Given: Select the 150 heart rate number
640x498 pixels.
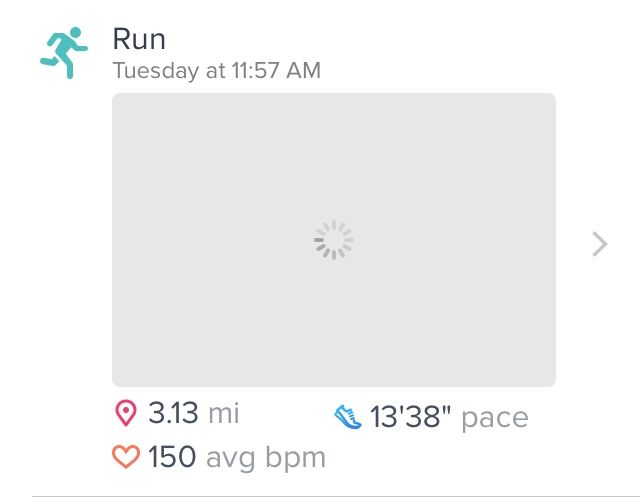Looking at the screenshot, I should [x=172, y=458].
